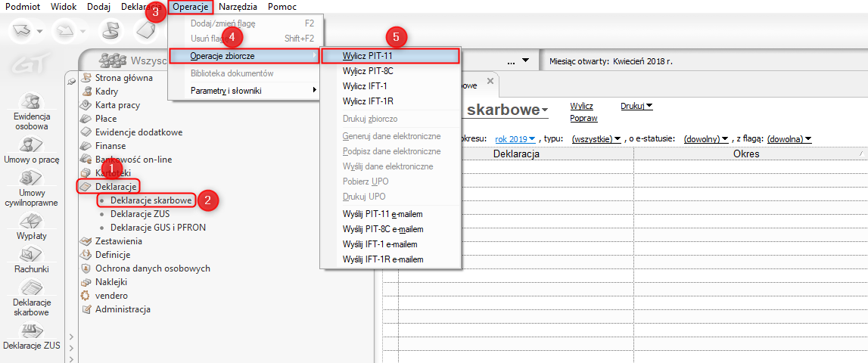Click the Kadry tree icon
This screenshot has width=868, height=363.
(x=86, y=92)
